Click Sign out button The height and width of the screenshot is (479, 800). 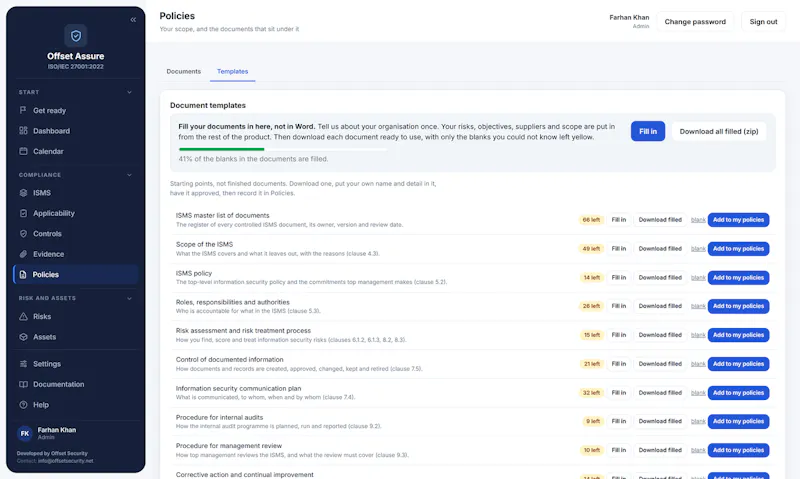[x=763, y=21]
